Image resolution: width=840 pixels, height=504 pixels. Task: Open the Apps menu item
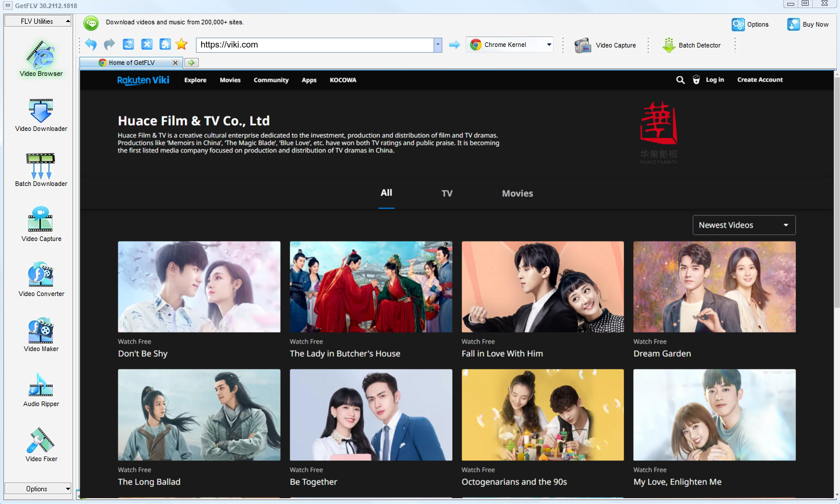point(309,80)
